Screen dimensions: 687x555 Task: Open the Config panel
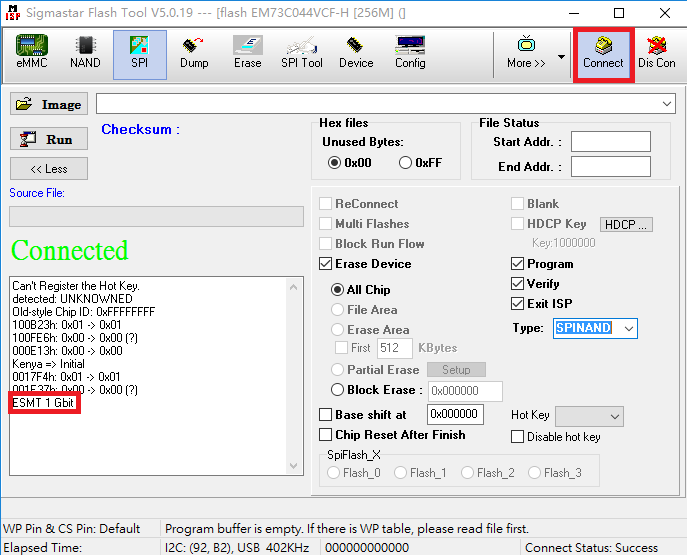coord(410,53)
